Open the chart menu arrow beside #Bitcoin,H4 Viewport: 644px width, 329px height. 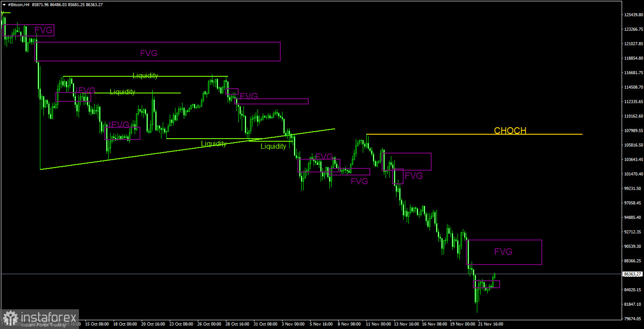click(x=4, y=4)
